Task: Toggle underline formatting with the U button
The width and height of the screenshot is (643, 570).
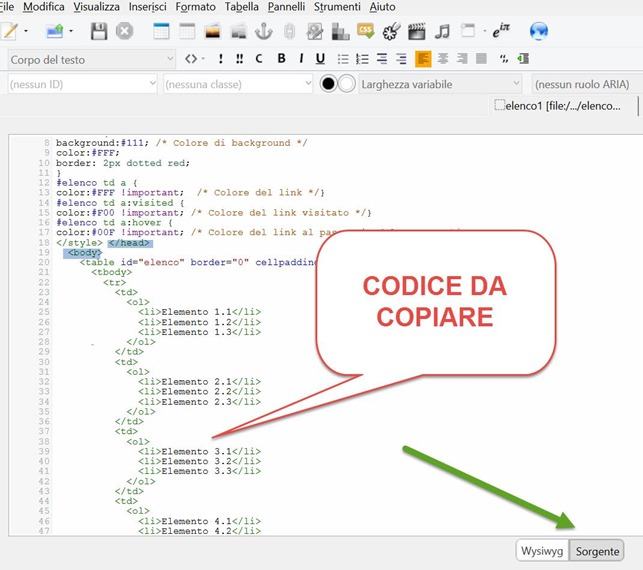Action: click(320, 59)
